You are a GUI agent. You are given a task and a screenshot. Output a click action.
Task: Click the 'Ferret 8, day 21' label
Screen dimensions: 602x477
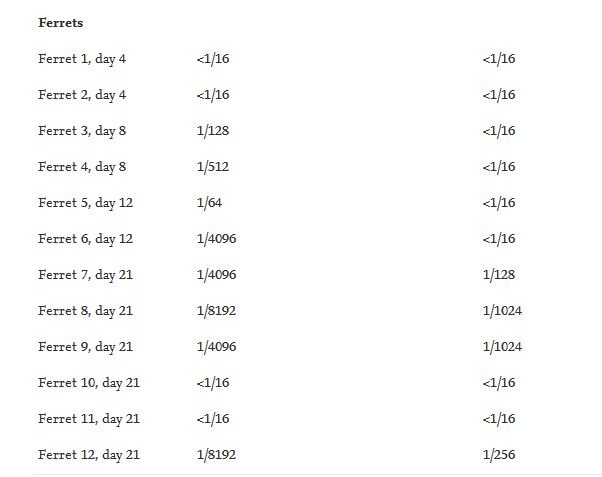pyautogui.click(x=85, y=311)
